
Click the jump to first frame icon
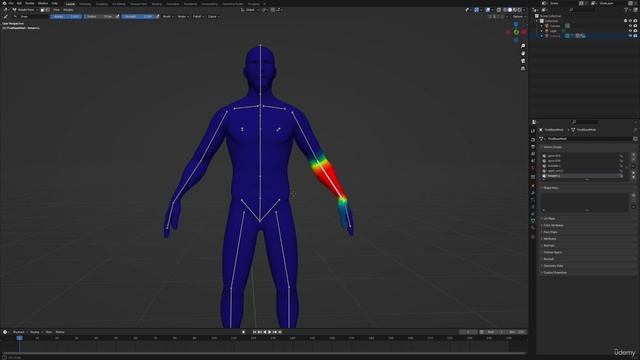tap(254, 332)
